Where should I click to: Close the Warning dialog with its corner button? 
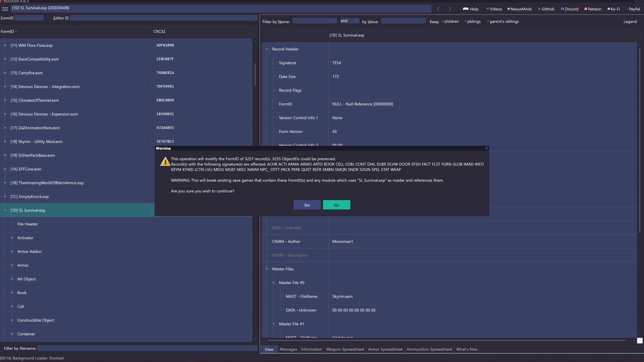pos(486,148)
